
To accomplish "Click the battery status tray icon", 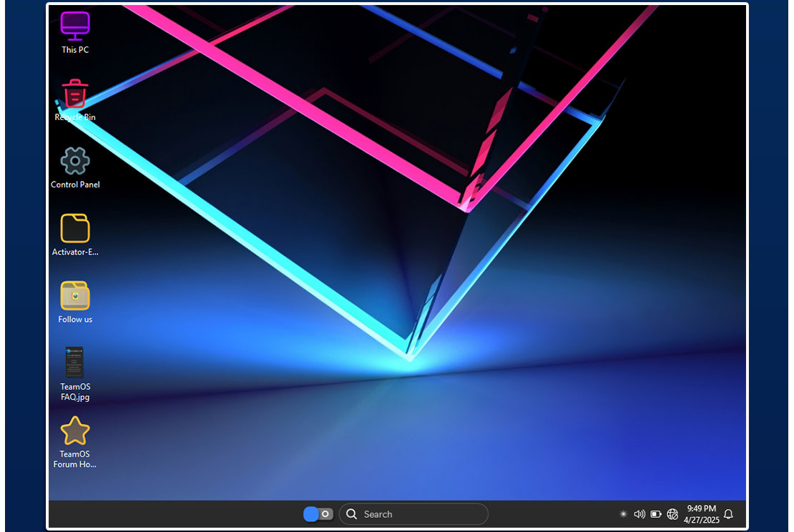I will pyautogui.click(x=656, y=514).
